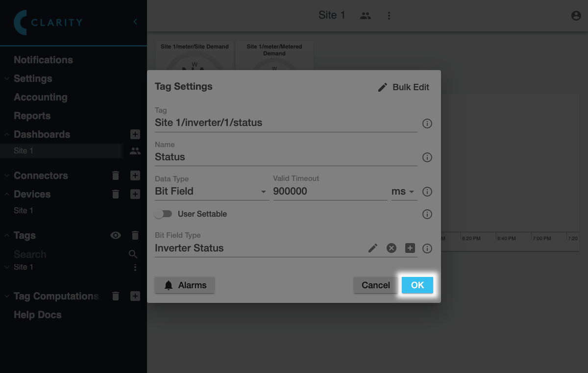Click info icon beside the Tag field
This screenshot has height=373, width=588.
427,124
